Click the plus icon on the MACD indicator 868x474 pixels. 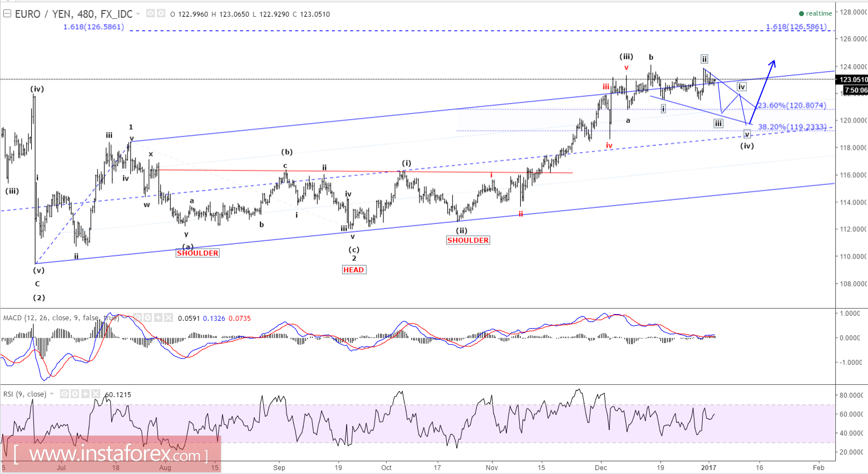click(158, 317)
